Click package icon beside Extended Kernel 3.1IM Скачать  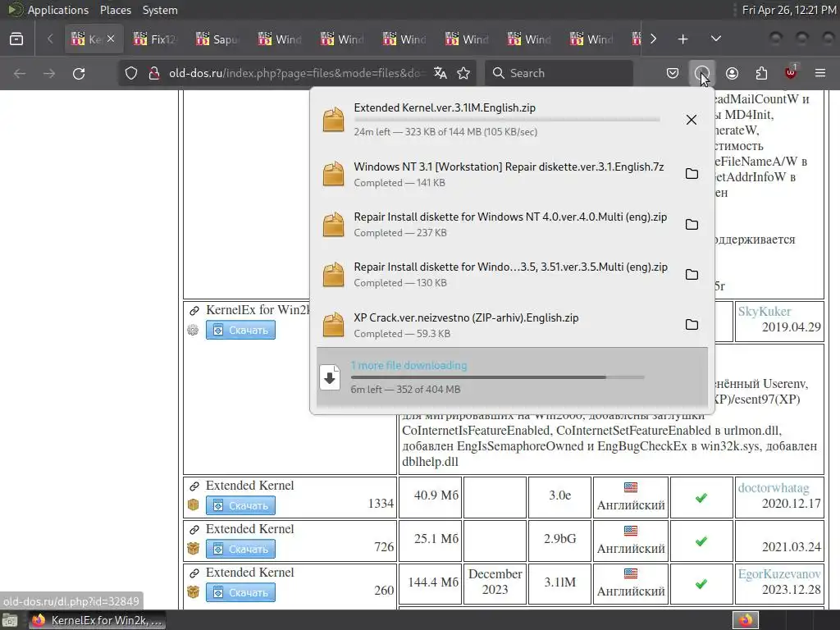click(194, 592)
